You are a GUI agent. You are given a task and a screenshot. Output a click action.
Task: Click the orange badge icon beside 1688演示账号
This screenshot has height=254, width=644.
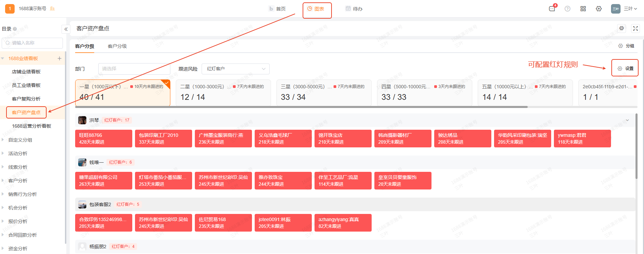52,8
